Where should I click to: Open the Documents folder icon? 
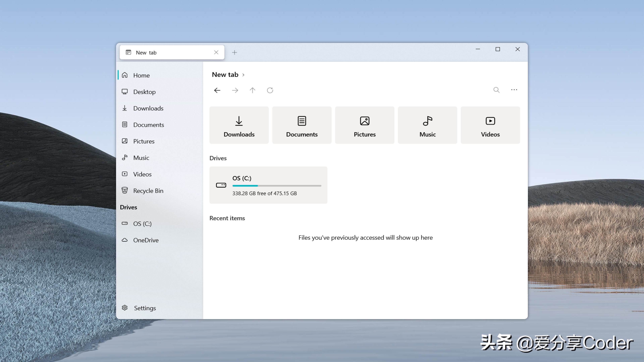tap(302, 125)
